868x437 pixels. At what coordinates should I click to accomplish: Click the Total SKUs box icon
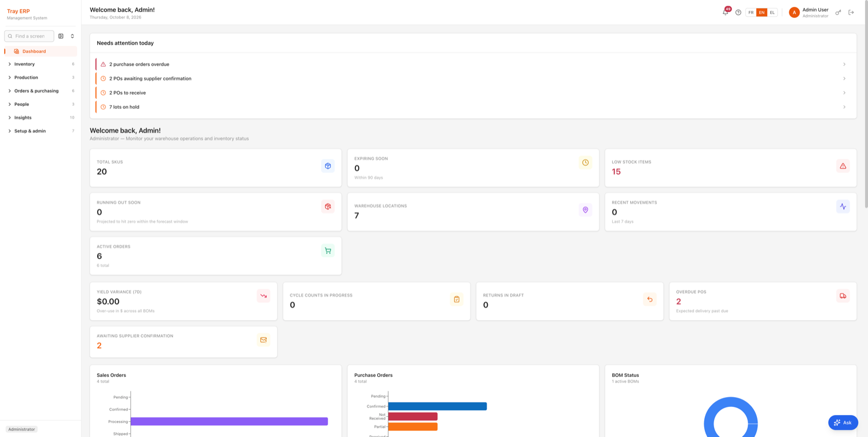pyautogui.click(x=328, y=166)
